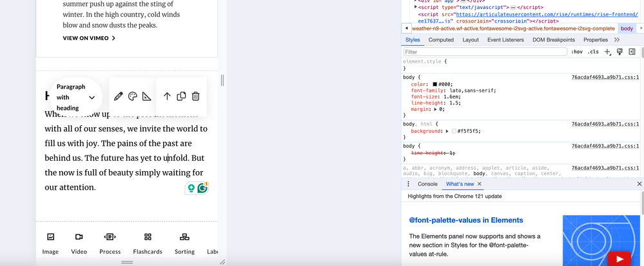Image resolution: width=644 pixels, height=266 pixels.
Task: Open the Layout tab
Action: point(470,40)
